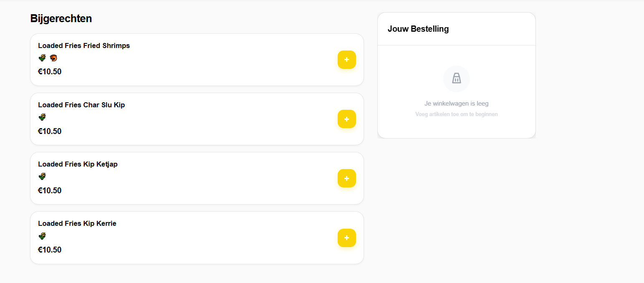The image size is (644, 283).
Task: Click €10.50 price of Kip Kerrie
Action: (50, 250)
